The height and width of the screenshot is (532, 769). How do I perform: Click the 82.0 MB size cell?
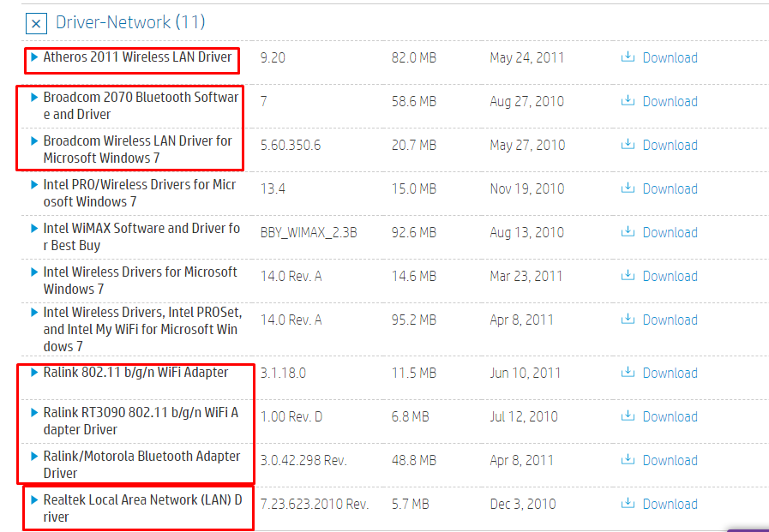click(x=413, y=57)
